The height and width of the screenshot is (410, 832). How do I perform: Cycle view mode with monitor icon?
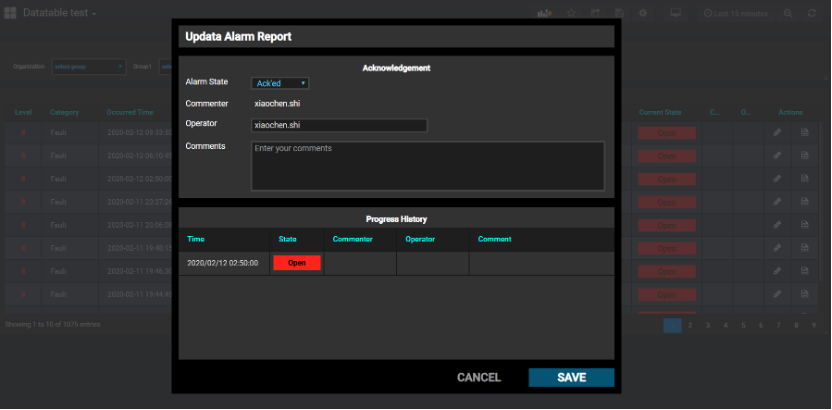(x=675, y=13)
